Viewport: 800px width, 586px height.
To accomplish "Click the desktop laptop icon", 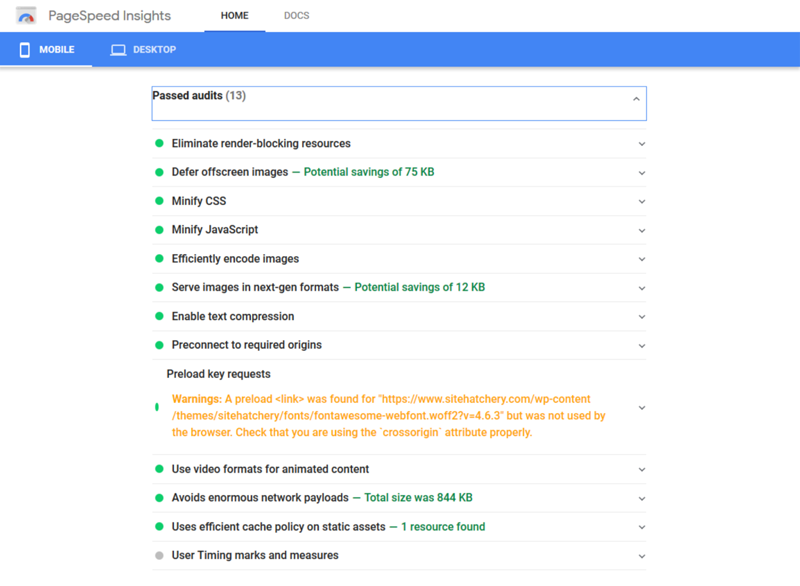I will [x=118, y=49].
